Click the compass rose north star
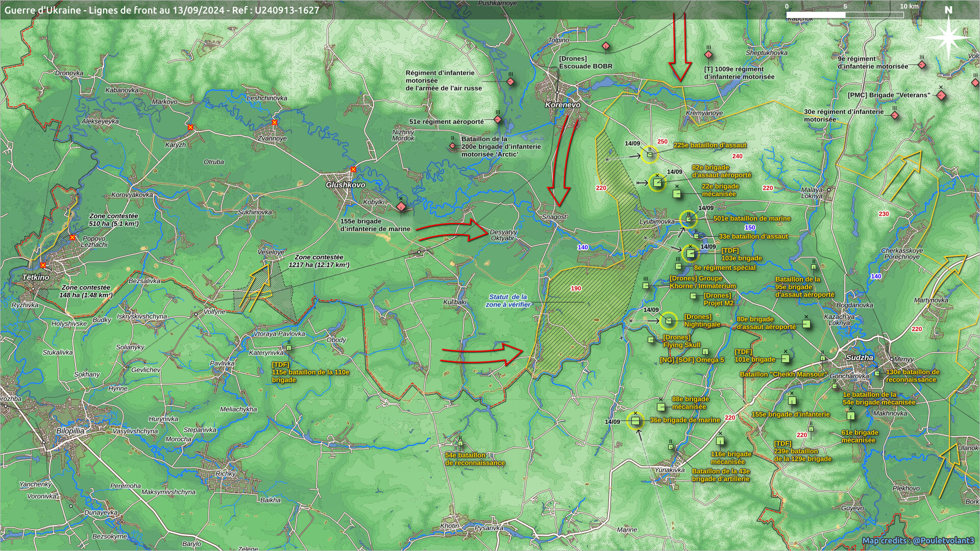Viewport: 980px width, 551px height. 948,37
